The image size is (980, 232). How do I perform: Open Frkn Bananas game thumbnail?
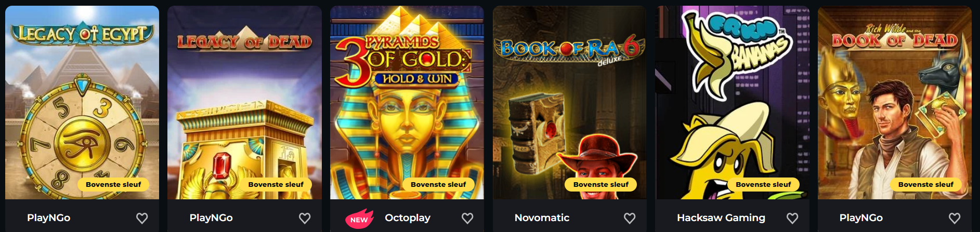[732, 103]
